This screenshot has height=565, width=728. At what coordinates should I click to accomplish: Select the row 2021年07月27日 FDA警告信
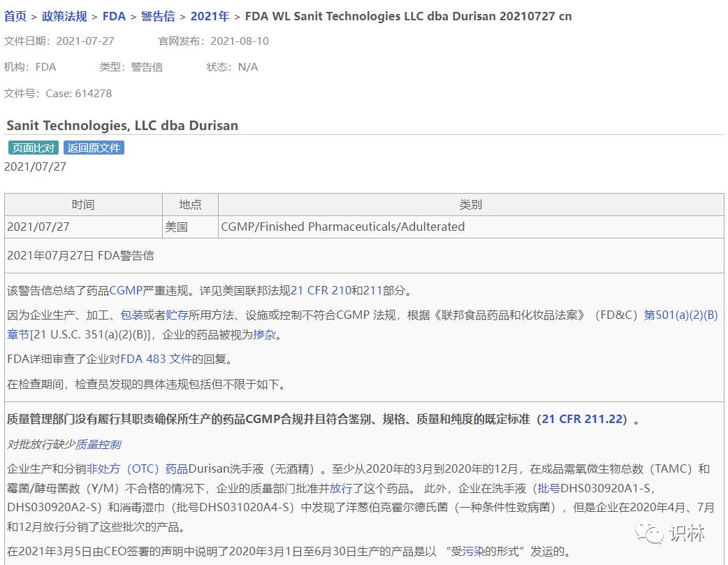(x=365, y=255)
